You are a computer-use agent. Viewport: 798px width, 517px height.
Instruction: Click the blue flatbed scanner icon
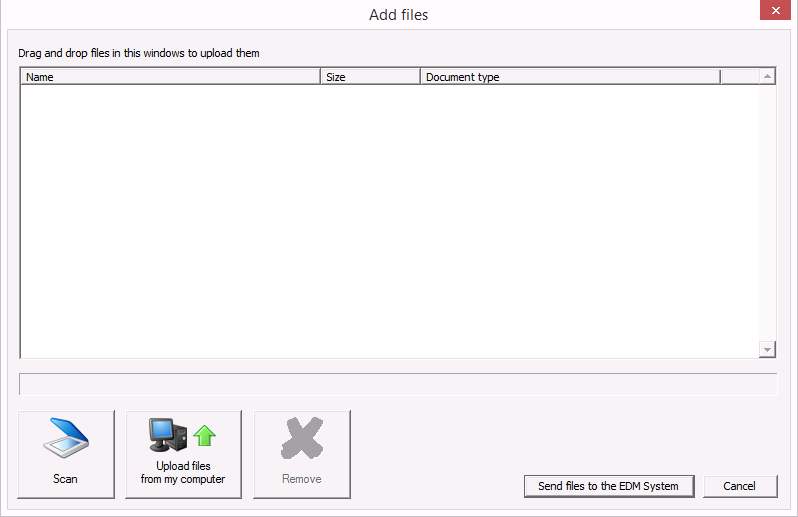tap(66, 438)
